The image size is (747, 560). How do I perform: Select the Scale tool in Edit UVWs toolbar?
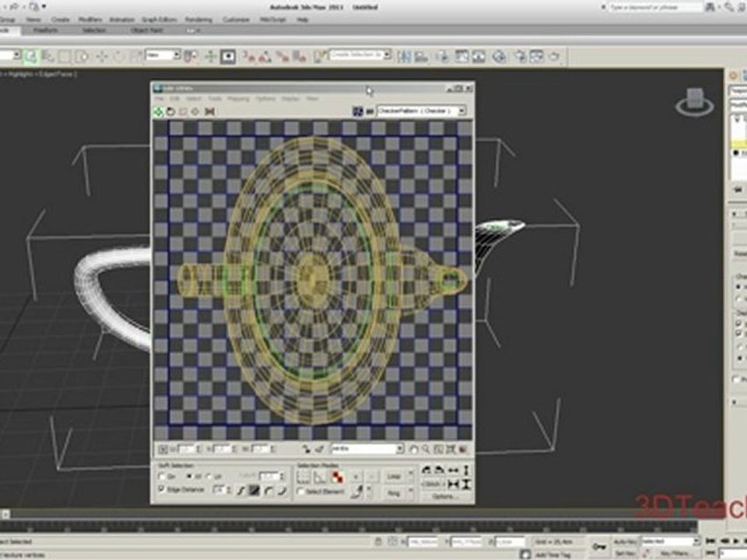coord(183,111)
